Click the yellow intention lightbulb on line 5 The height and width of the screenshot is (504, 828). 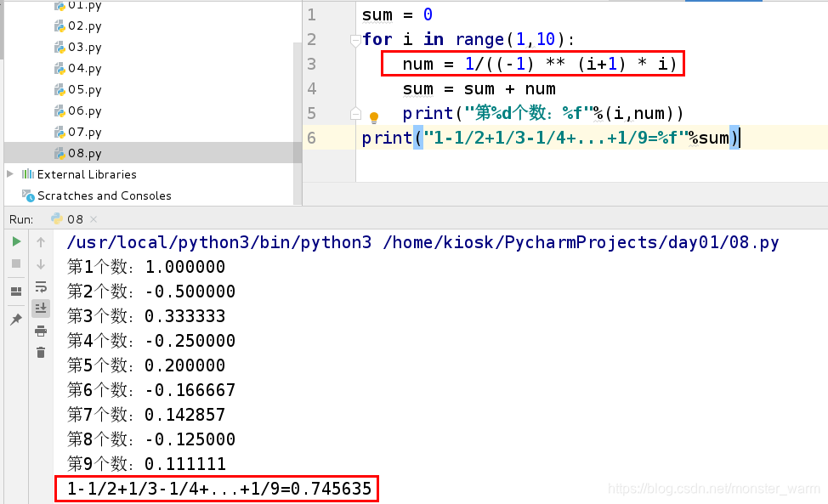coord(374,117)
